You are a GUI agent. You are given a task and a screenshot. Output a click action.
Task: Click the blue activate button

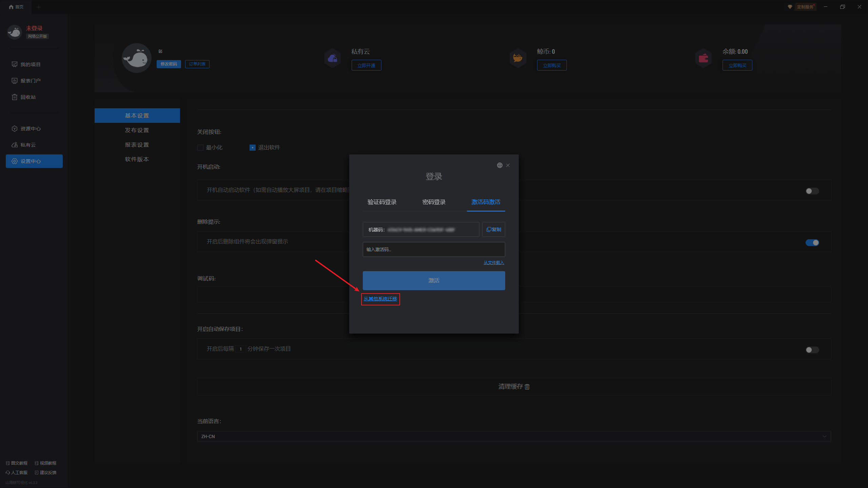click(434, 281)
